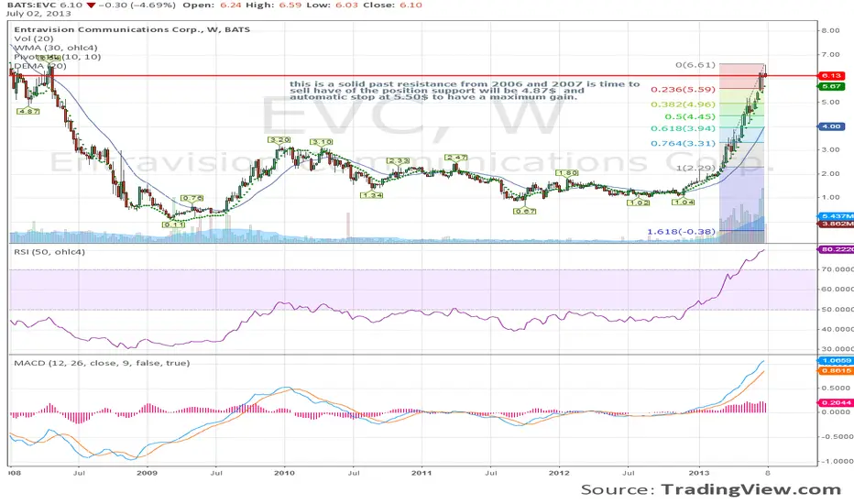The image size is (854, 504).
Task: Click the Fibonacci 0.5(4.45) level label
Action: pyautogui.click(x=690, y=116)
